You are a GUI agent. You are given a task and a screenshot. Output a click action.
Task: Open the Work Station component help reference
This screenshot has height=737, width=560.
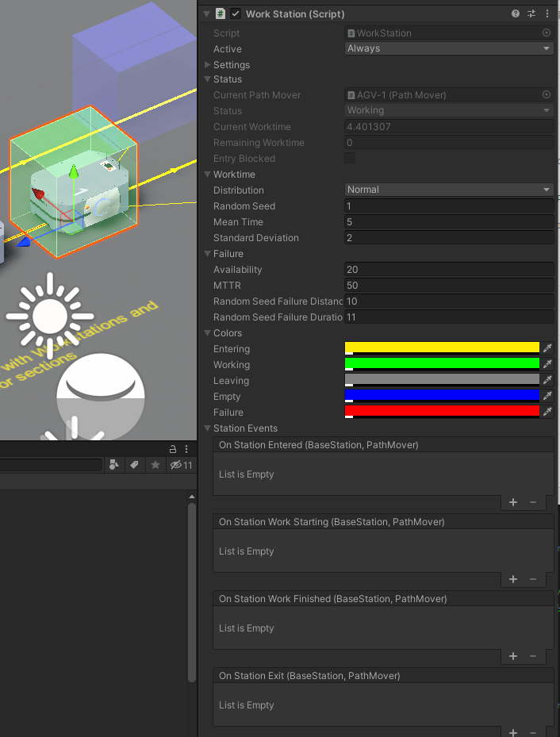pos(516,13)
